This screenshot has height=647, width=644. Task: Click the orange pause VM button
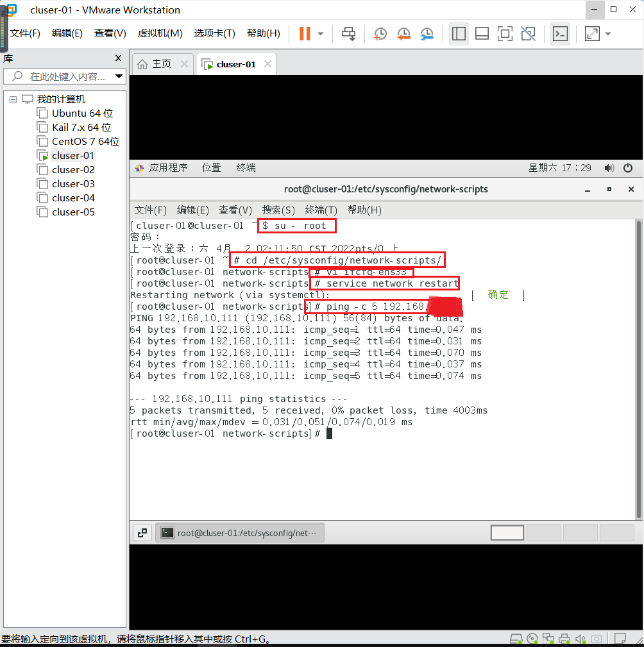point(305,34)
